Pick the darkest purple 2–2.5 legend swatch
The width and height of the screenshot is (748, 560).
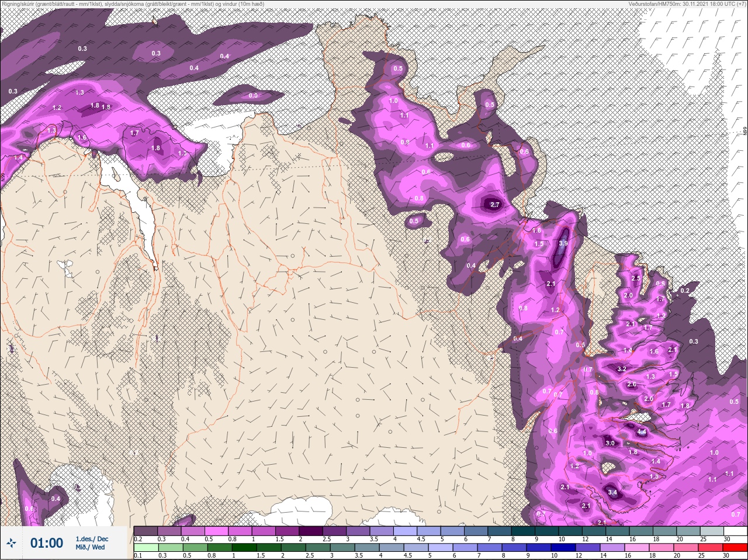tap(311, 531)
